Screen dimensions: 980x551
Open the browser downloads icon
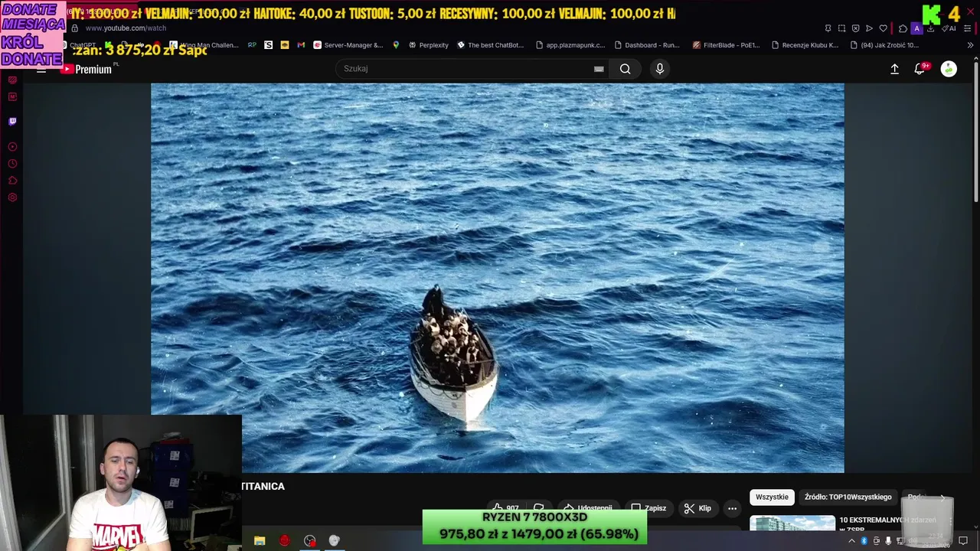pos(930,28)
